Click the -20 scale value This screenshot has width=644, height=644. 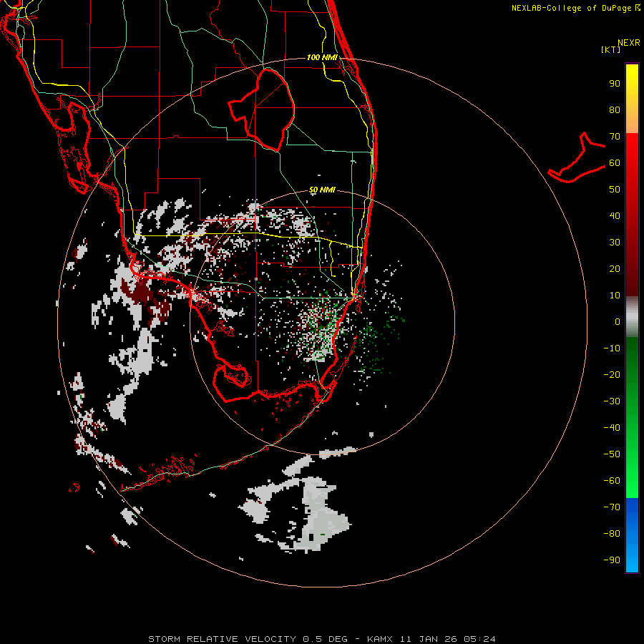click(612, 375)
